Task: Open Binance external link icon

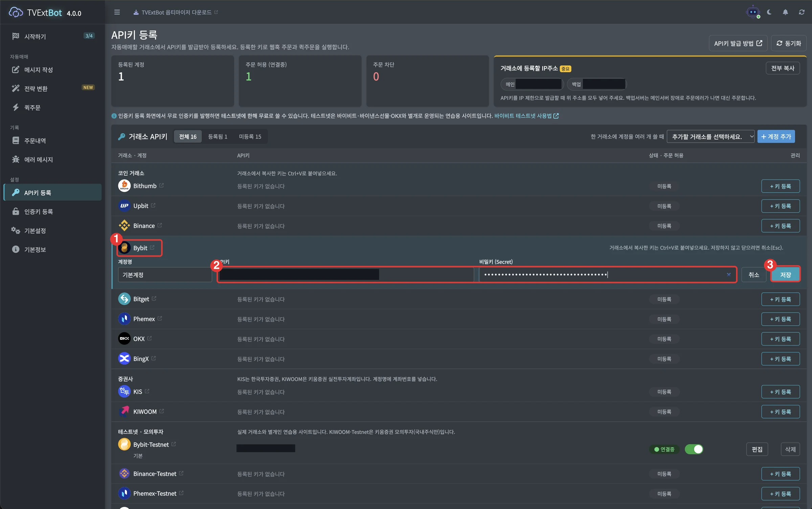Action: (160, 225)
